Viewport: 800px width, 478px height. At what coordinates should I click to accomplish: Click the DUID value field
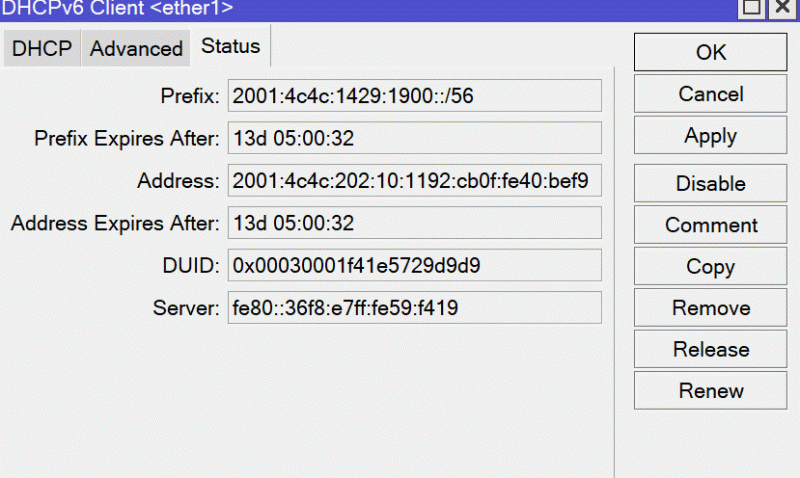point(415,265)
